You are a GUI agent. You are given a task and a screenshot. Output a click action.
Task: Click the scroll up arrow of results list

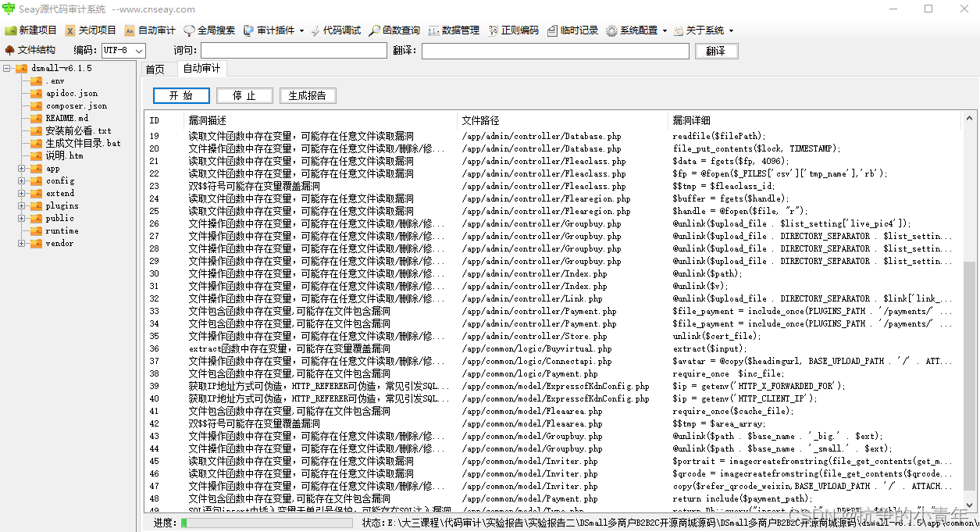tap(970, 118)
